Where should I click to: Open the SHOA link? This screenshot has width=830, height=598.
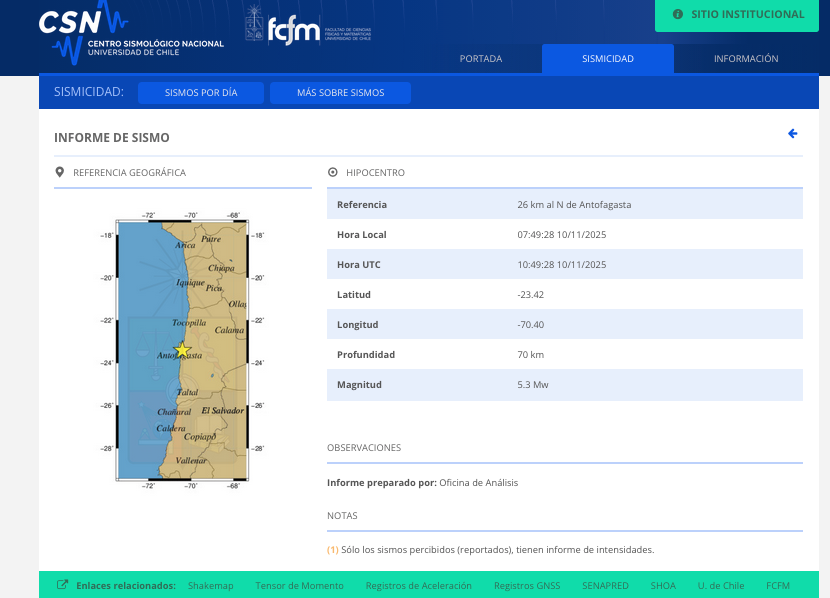pyautogui.click(x=663, y=585)
